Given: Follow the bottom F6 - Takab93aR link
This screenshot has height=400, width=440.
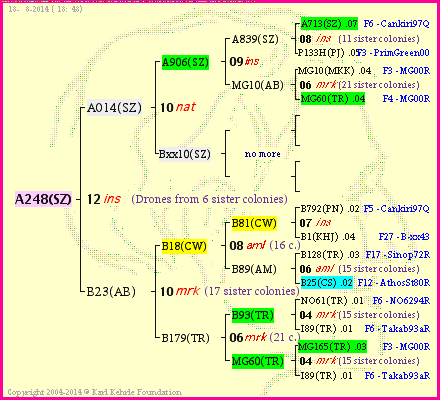Looking at the screenshot, I should [397, 376].
